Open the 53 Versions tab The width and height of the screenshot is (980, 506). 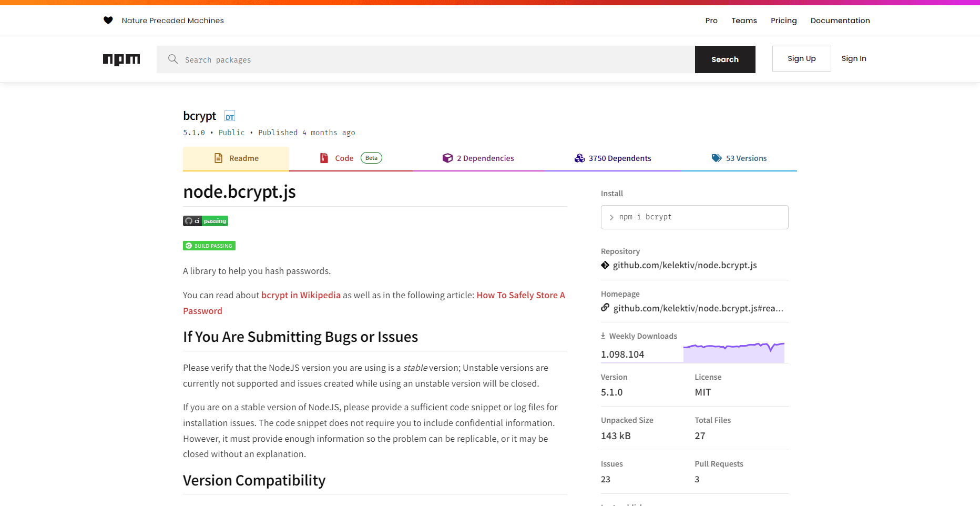click(739, 158)
